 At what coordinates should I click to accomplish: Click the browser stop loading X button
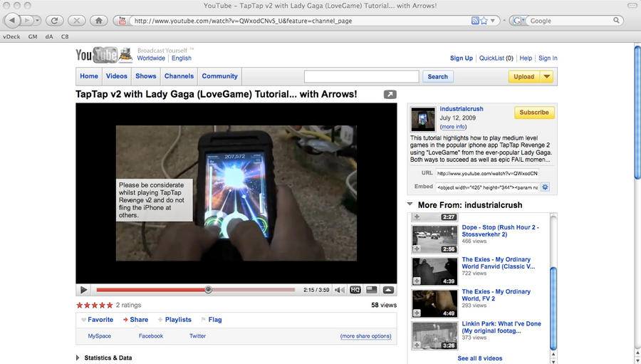76,20
